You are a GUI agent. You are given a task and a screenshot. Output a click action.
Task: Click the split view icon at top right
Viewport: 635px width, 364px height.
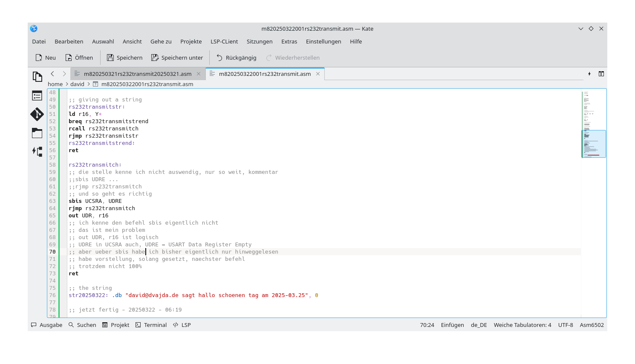(601, 73)
